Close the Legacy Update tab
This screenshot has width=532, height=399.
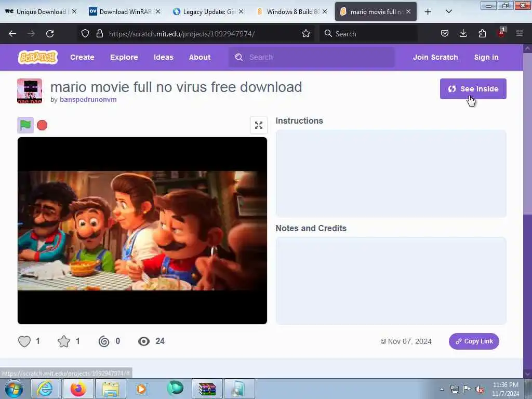click(241, 11)
